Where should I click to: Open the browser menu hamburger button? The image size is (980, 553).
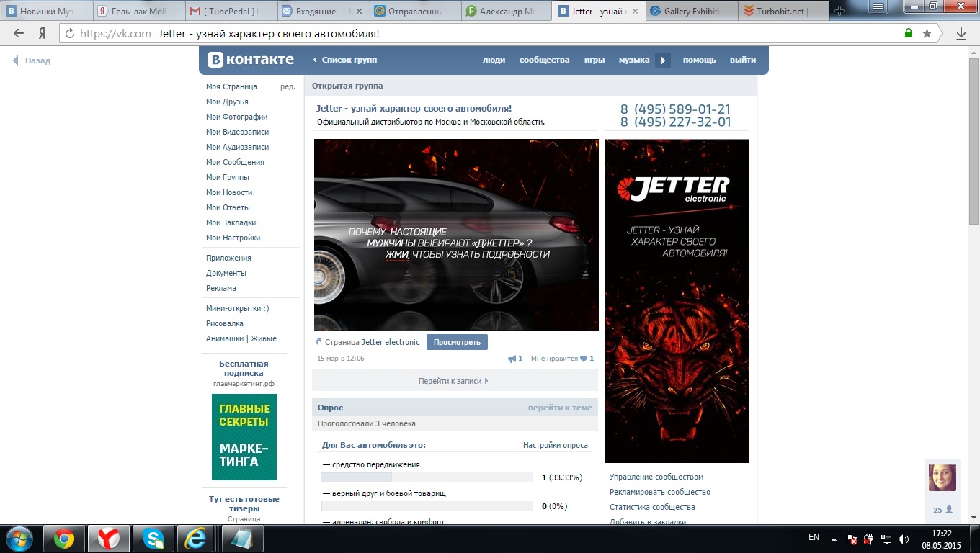pyautogui.click(x=878, y=6)
